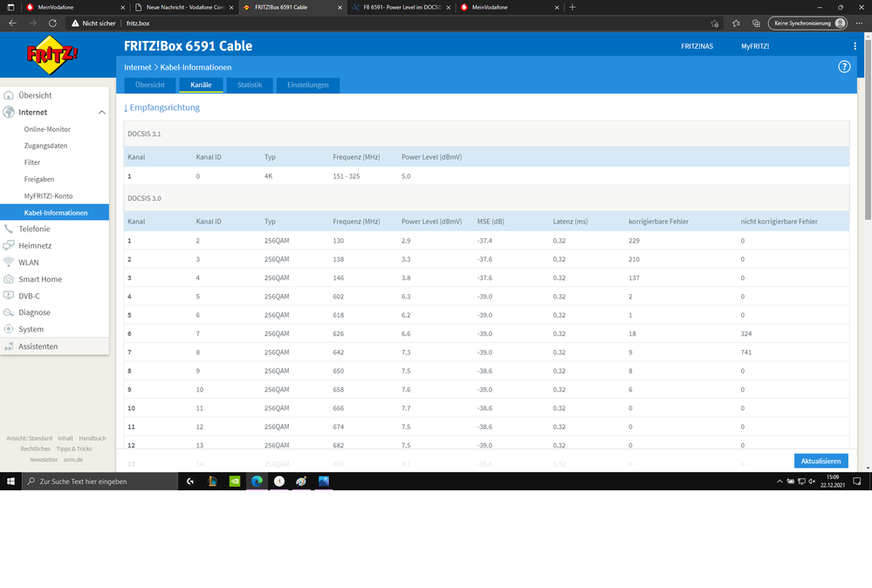Click the Aktualisieren button
Viewport: 872px width, 588px height.
click(x=821, y=461)
